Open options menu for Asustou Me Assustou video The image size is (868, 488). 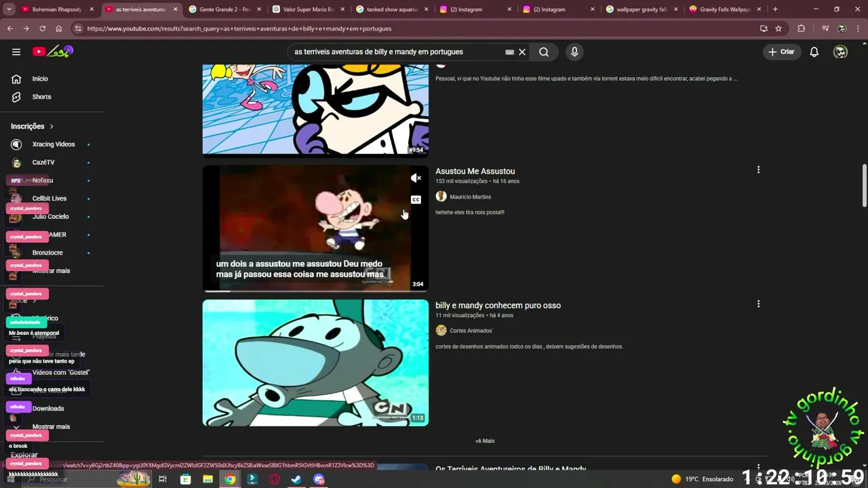pyautogui.click(x=758, y=169)
